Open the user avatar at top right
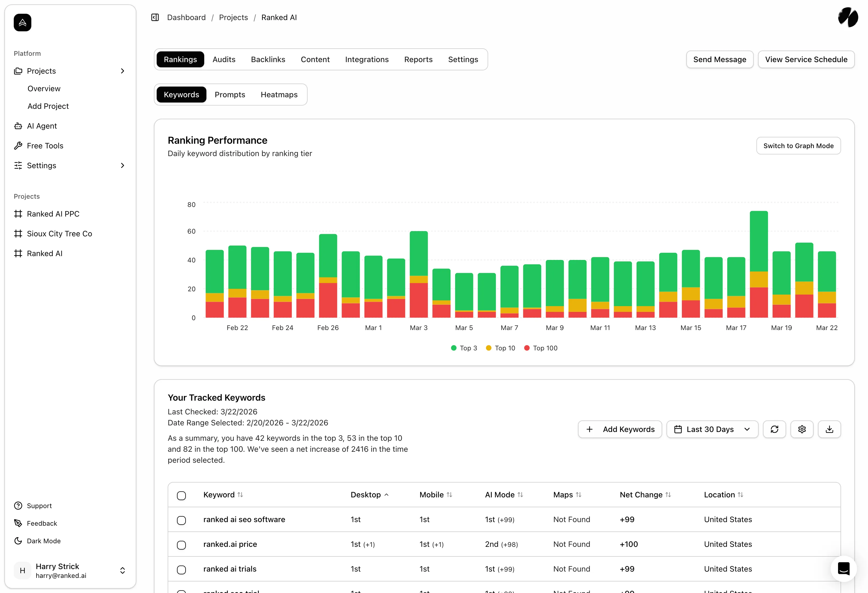 coord(848,17)
